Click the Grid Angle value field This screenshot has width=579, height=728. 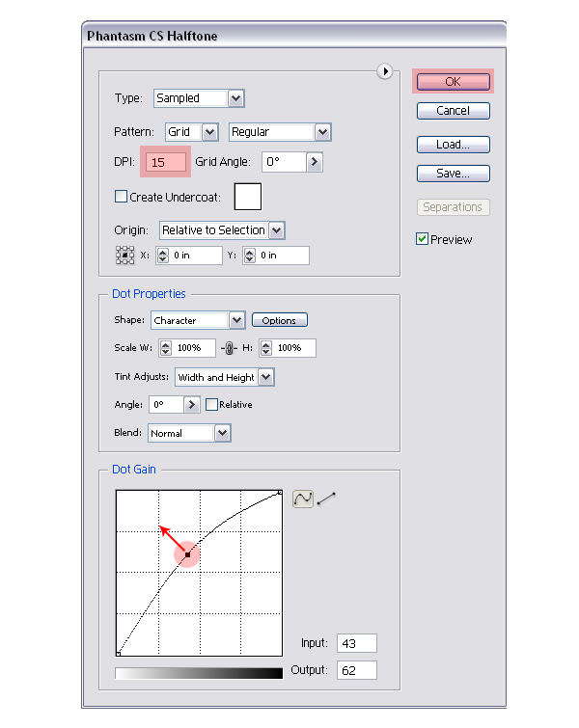click(x=284, y=162)
